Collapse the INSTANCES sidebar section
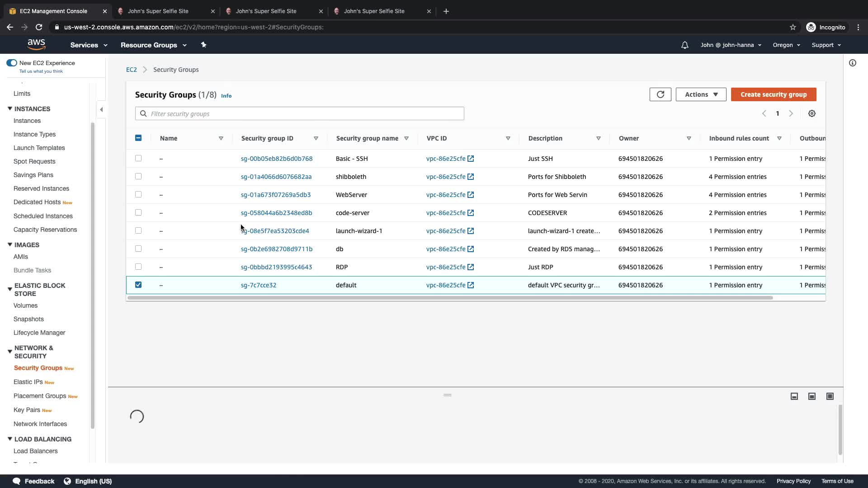The height and width of the screenshot is (488, 868). pos(10,109)
